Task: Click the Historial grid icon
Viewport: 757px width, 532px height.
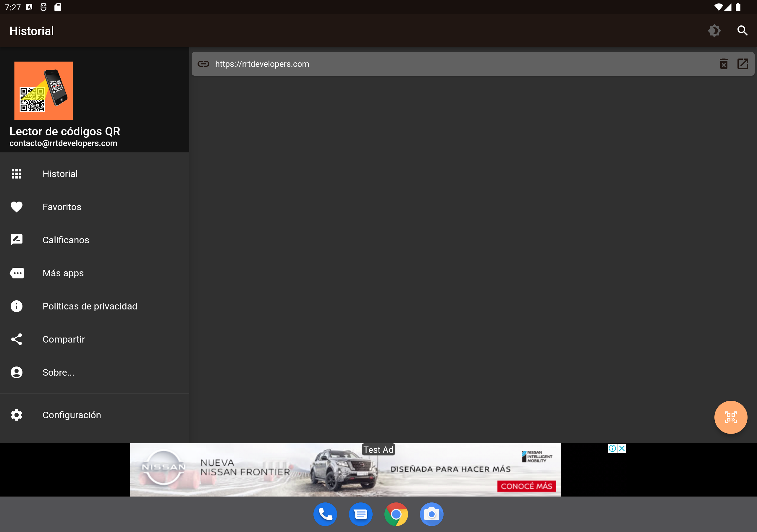Action: [x=17, y=174]
